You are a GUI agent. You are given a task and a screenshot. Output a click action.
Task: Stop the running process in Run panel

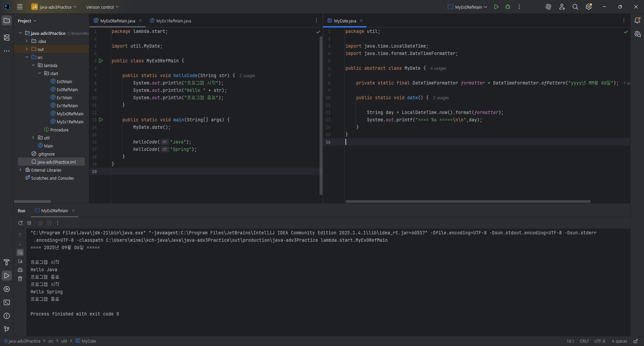pyautogui.click(x=29, y=223)
